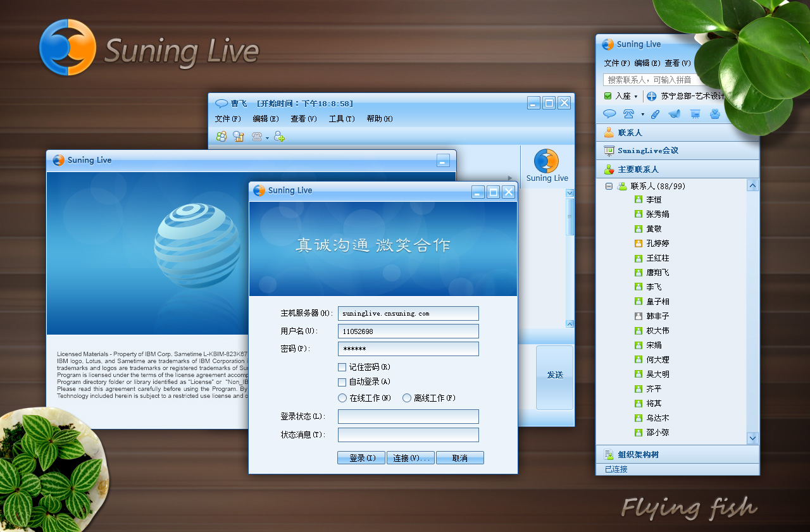Click the 连接(V)... button

point(411,458)
